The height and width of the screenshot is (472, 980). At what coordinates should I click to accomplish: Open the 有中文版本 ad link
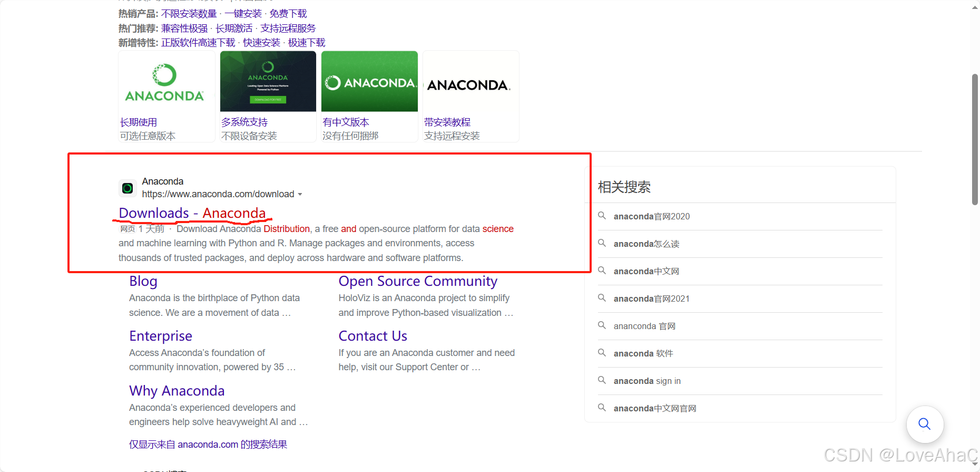click(x=346, y=122)
